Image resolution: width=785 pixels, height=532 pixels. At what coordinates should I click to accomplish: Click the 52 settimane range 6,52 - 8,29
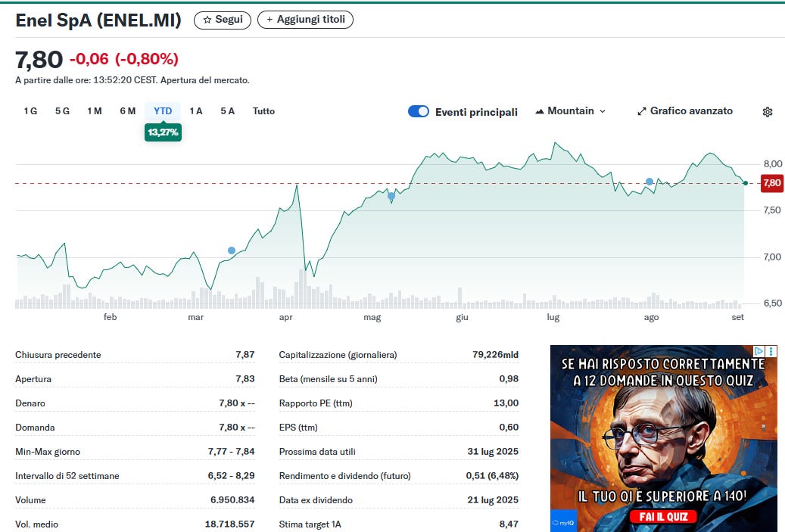[x=232, y=475]
